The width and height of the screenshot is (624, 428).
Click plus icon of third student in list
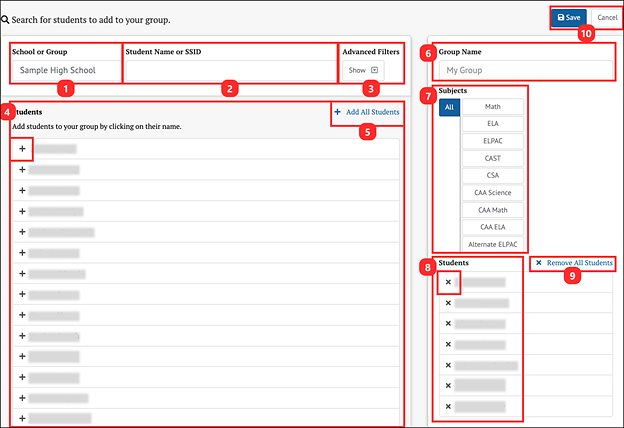pos(22,190)
